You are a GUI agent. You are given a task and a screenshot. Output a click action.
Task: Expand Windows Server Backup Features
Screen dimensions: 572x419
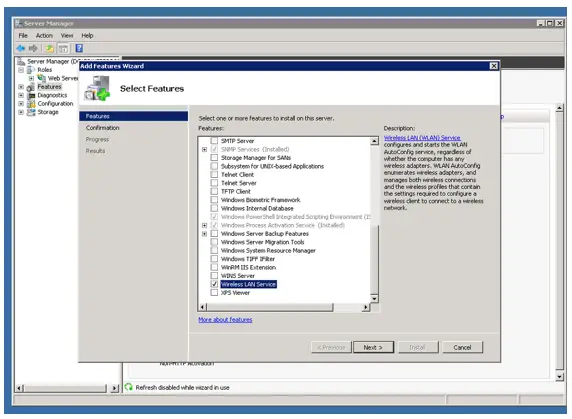[204, 234]
